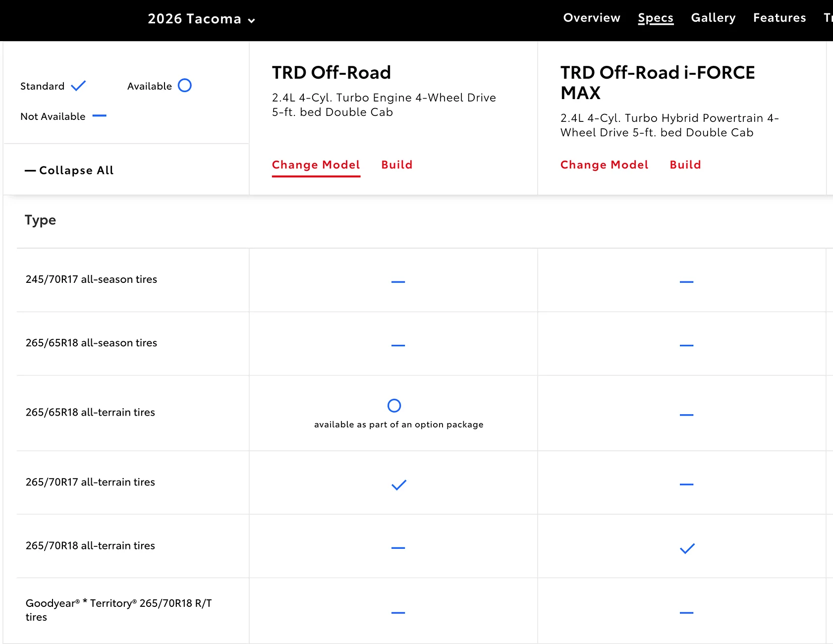Click i-FORCE MAX dash for 265/70R17 all-terrain
This screenshot has width=833, height=644.
686,484
